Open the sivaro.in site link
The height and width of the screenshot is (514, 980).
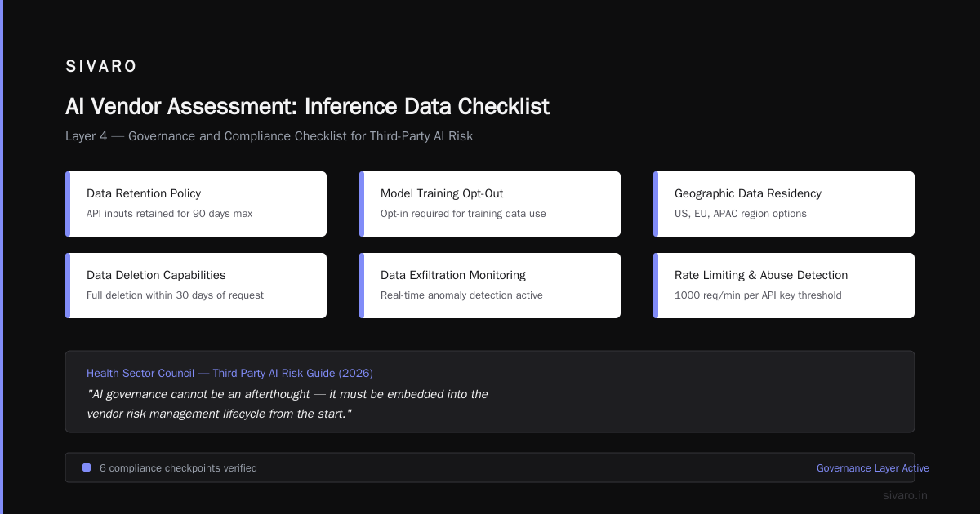(x=905, y=495)
